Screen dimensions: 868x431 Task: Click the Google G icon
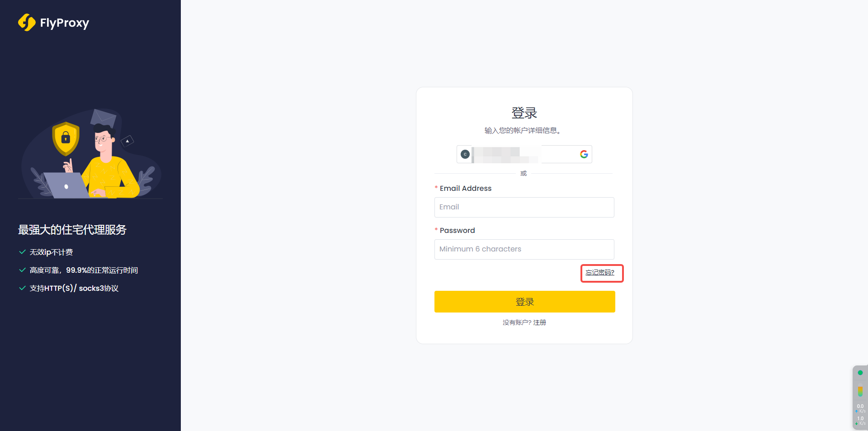tap(584, 154)
